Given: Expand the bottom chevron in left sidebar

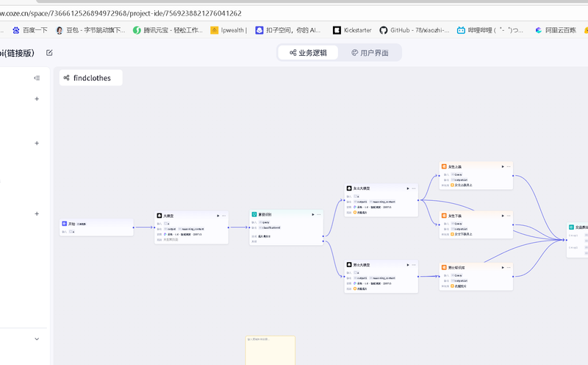Looking at the screenshot, I should click(37, 339).
